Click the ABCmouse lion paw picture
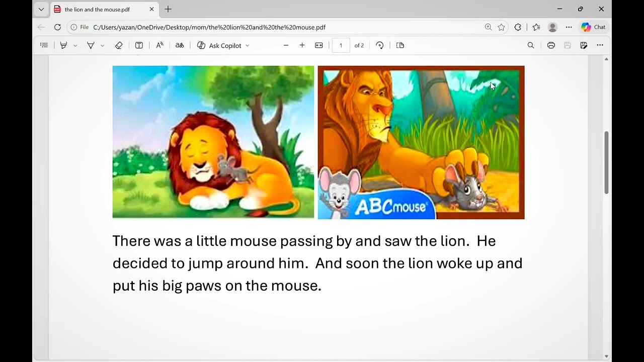Screen dimensions: 644x362 pyautogui.click(x=421, y=142)
